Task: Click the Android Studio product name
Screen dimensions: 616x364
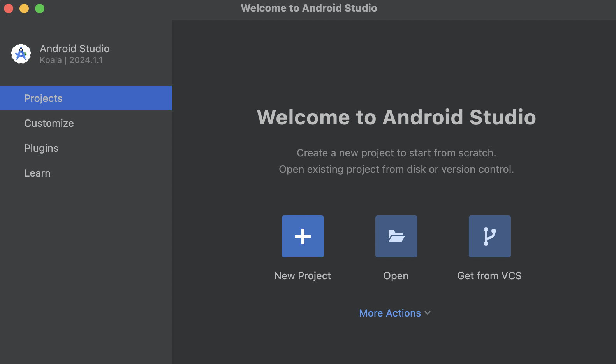Action: [x=75, y=49]
